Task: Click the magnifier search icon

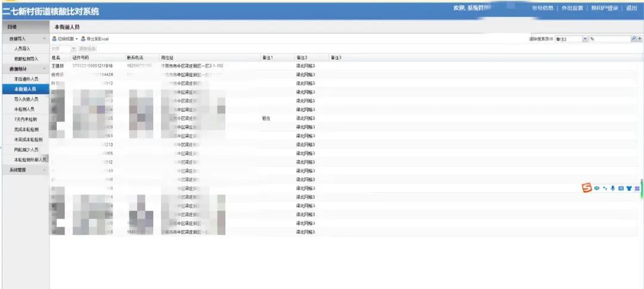Action: [x=633, y=39]
